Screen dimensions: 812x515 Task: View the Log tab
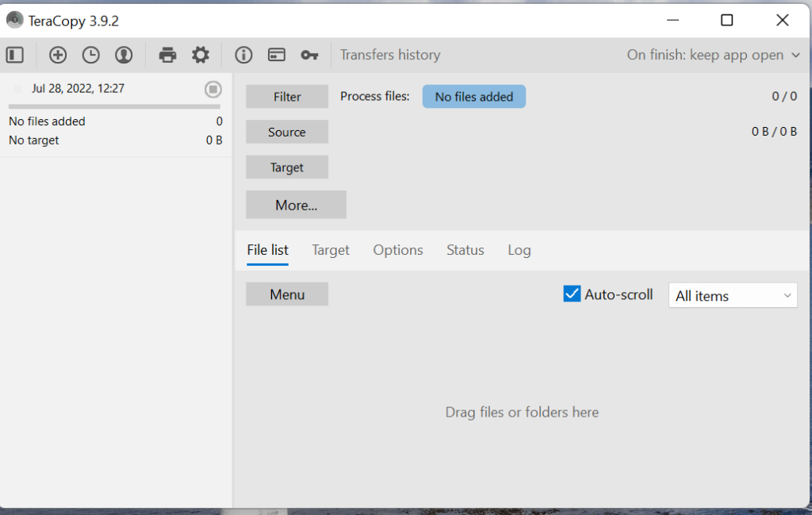click(x=519, y=250)
